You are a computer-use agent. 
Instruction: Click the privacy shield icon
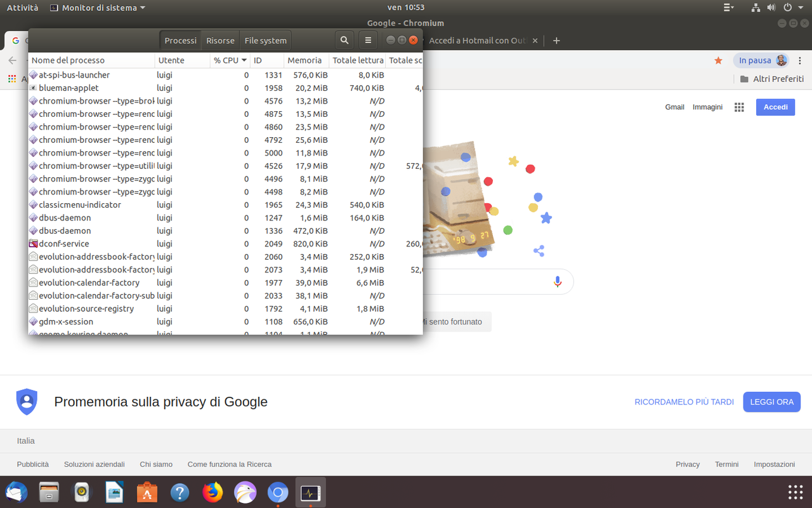(27, 402)
